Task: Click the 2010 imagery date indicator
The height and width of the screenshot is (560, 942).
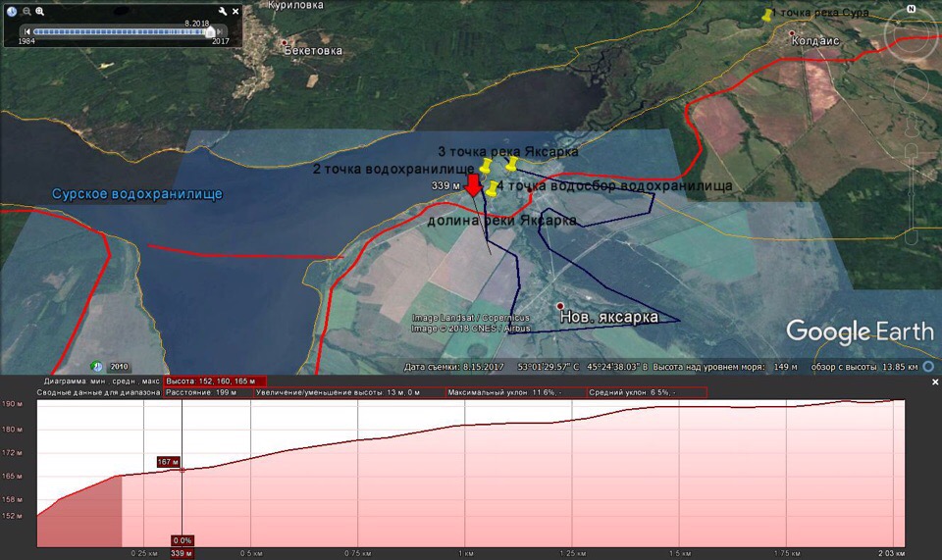Action: [x=118, y=366]
